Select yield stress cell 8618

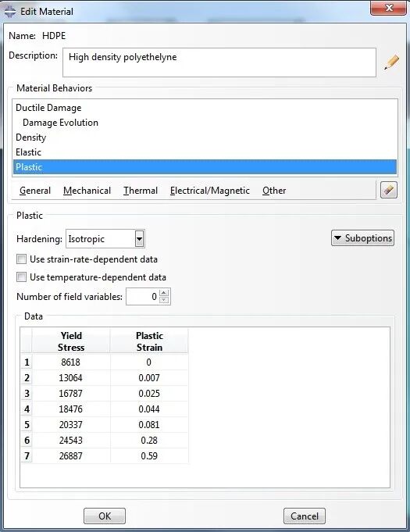pyautogui.click(x=71, y=362)
